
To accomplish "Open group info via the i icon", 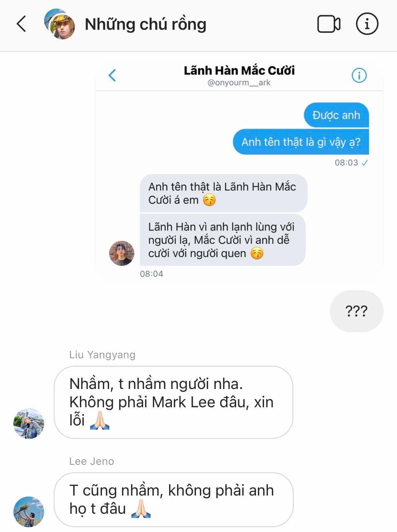I will click(x=367, y=24).
